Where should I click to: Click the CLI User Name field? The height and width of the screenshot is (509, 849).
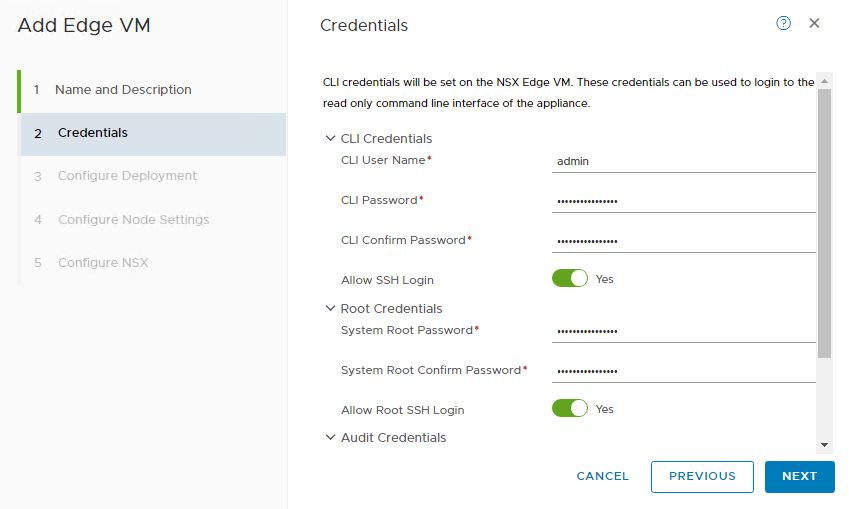pyautogui.click(x=683, y=160)
